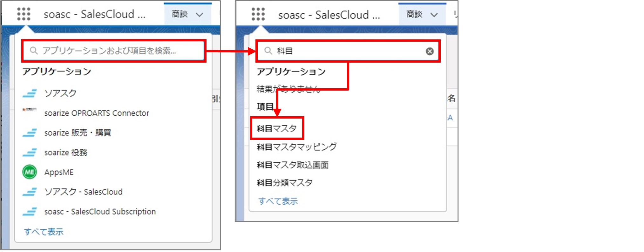
Task: Click the magnifier icon beside 科目 text
Action: click(268, 51)
